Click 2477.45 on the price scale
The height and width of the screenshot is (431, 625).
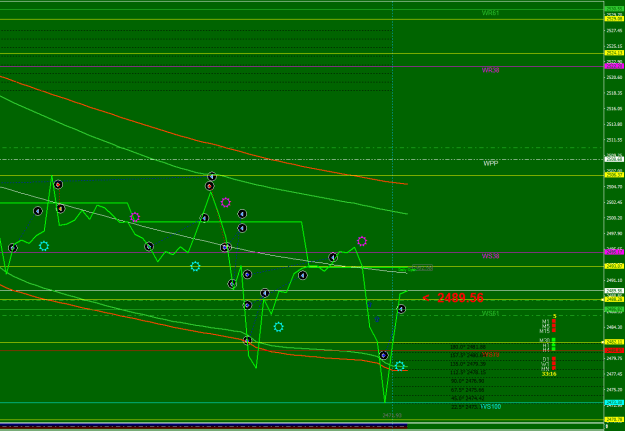[x=614, y=374]
